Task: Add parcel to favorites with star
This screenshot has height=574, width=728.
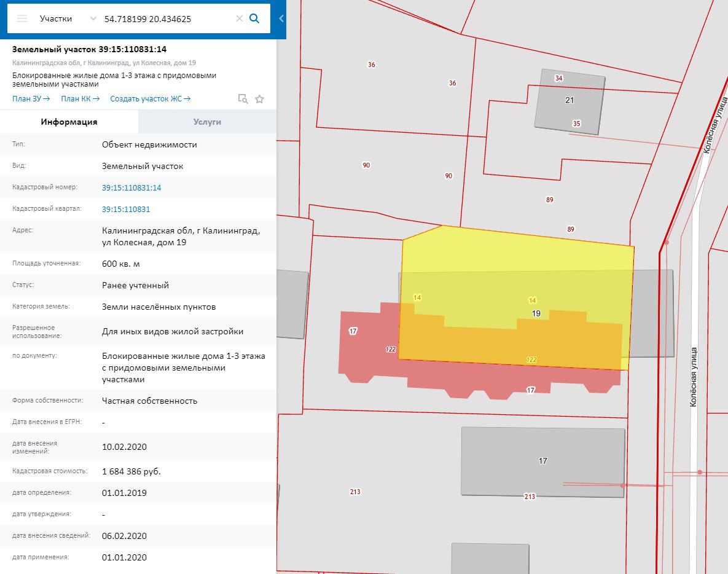Action: coord(259,99)
